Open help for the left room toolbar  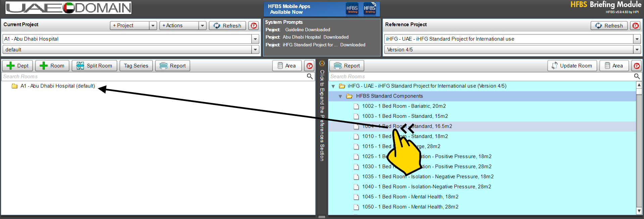[309, 66]
